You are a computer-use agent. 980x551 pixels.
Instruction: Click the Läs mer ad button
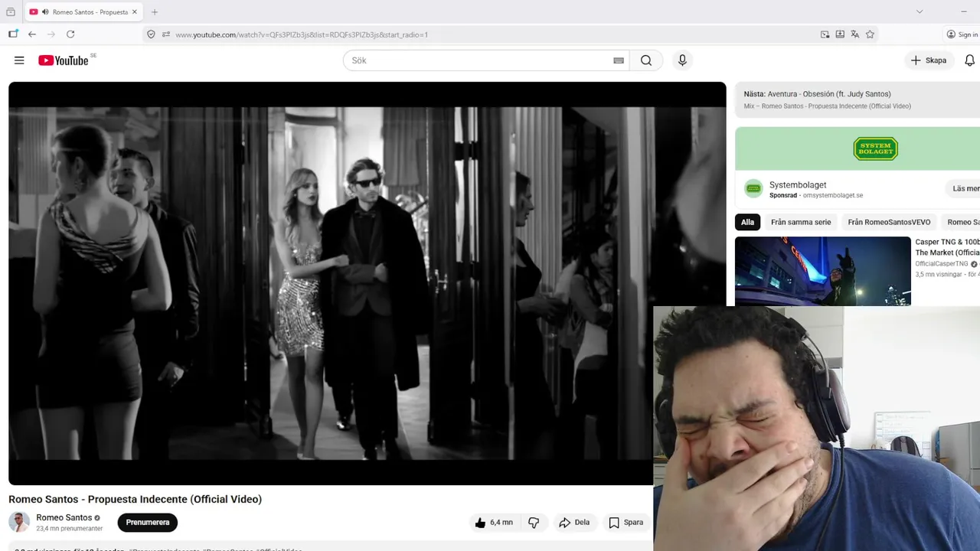[963, 188]
